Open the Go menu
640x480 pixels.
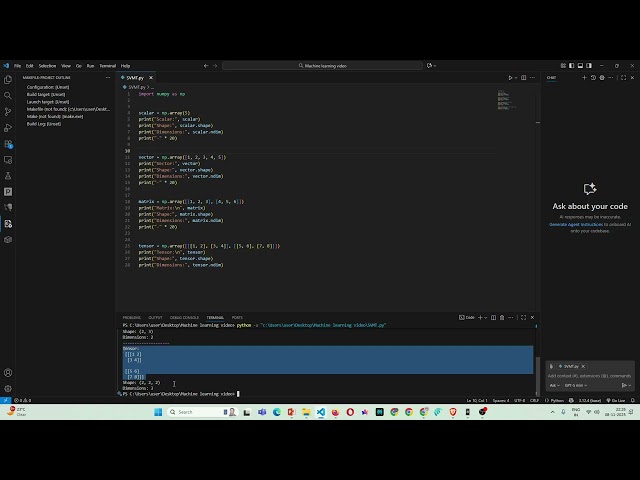(78, 66)
